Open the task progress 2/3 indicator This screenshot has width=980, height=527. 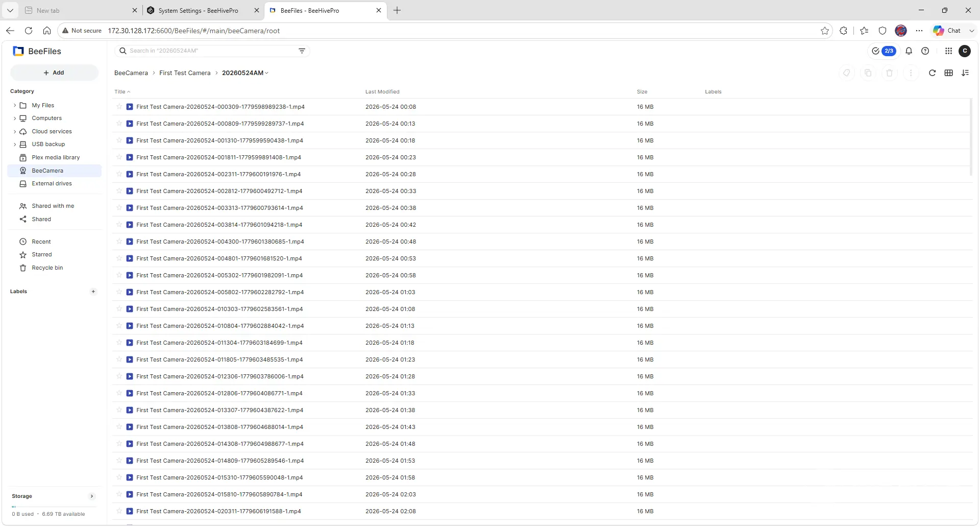pos(884,51)
